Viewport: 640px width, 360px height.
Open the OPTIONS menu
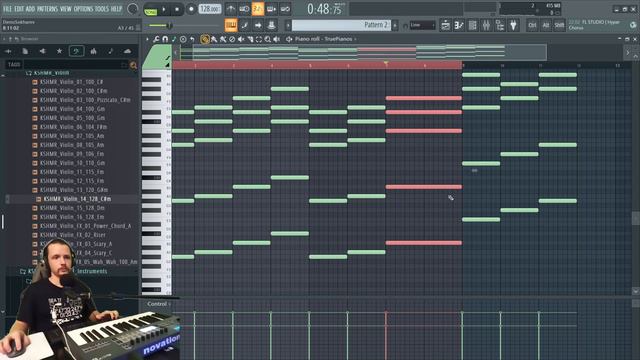pos(83,9)
